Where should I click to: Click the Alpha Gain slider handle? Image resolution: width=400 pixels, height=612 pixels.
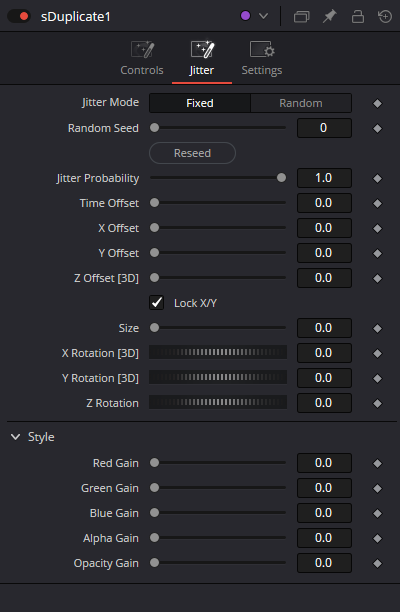pos(155,537)
